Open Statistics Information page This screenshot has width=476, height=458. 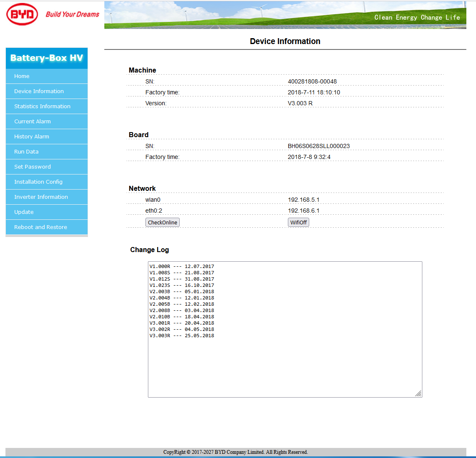[42, 107]
